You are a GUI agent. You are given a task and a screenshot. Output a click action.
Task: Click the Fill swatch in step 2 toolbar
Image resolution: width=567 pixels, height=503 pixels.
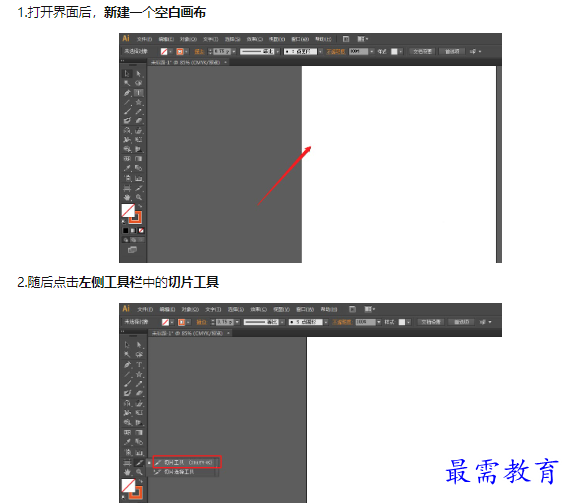click(128, 486)
